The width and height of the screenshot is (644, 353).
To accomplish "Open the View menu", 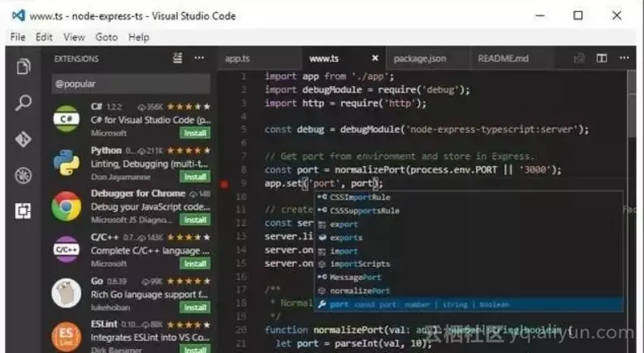I will tap(74, 37).
